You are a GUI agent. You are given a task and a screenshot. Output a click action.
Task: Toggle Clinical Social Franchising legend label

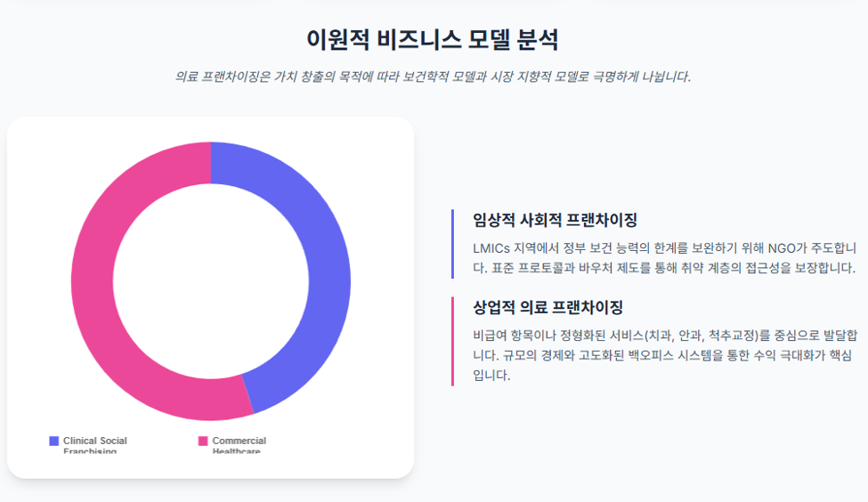tap(94, 446)
